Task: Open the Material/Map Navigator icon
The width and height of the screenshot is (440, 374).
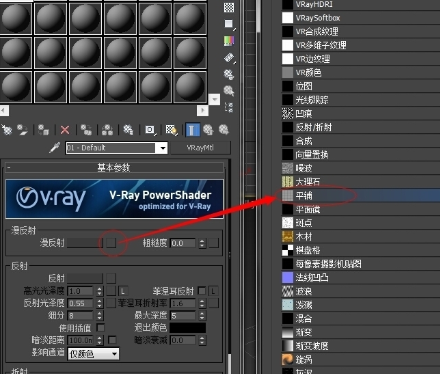Action: 229,107
